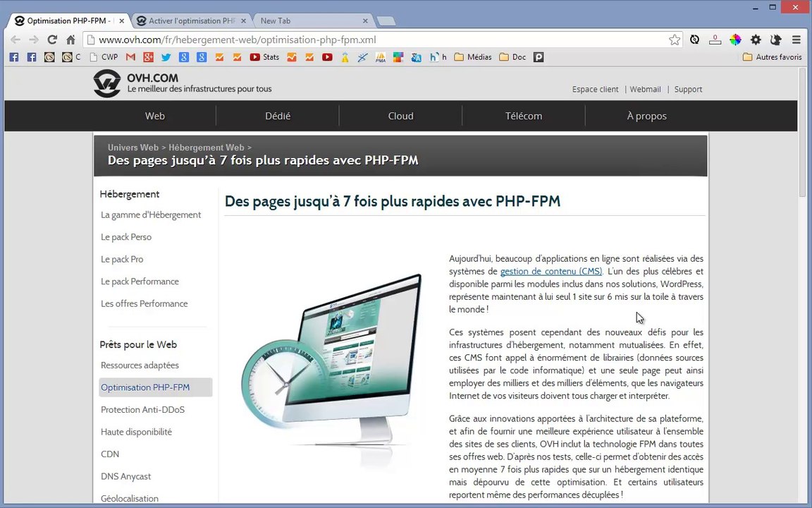Bookmark this page with the star
This screenshot has height=508, width=812.
click(675, 40)
